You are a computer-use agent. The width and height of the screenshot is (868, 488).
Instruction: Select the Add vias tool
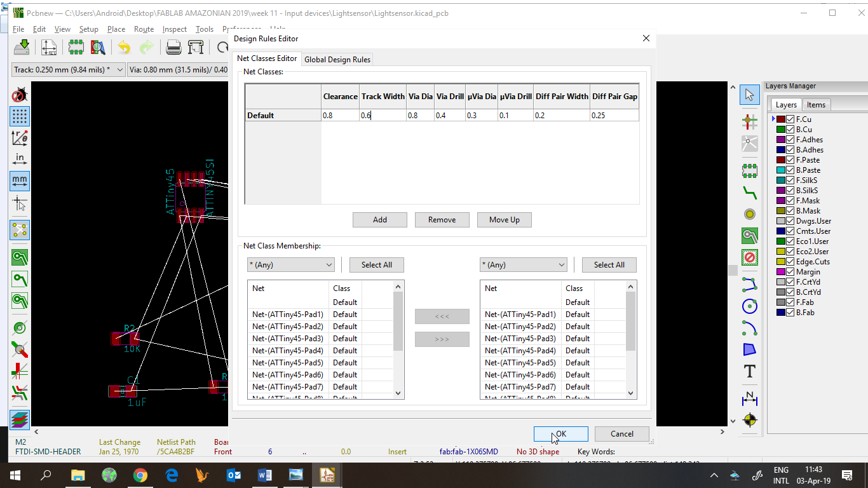click(x=750, y=214)
